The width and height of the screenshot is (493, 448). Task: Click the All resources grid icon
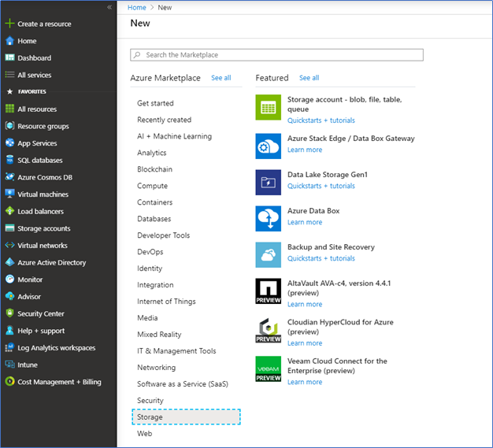pyautogui.click(x=9, y=109)
